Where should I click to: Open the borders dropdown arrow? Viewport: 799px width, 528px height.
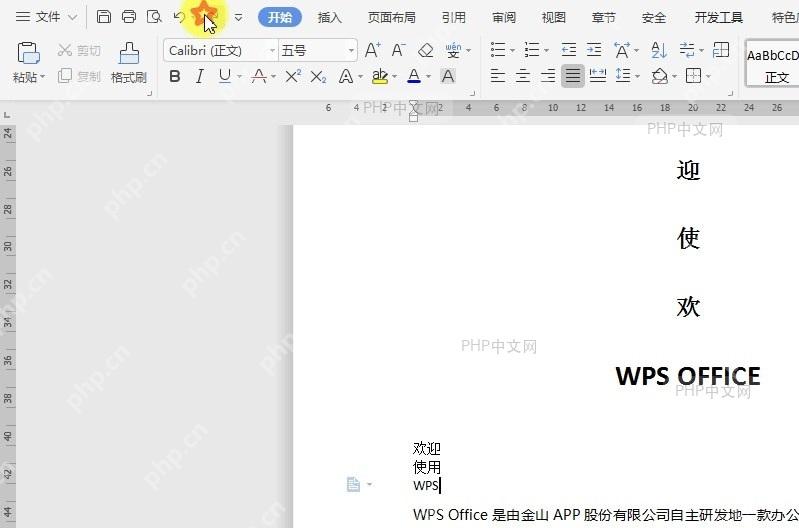tap(708, 76)
